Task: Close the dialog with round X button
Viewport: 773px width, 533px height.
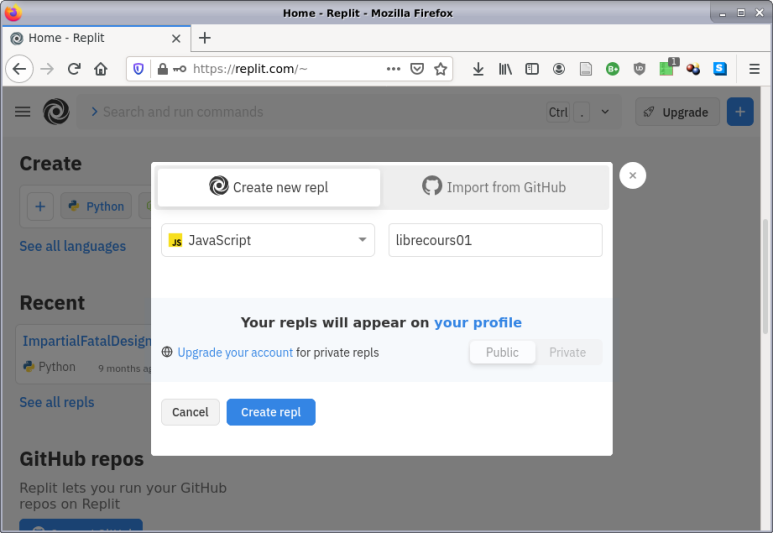Action: tap(632, 176)
